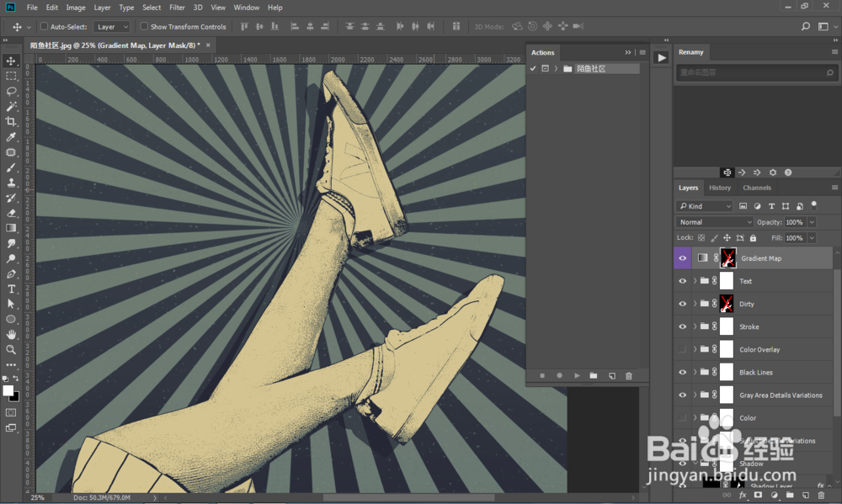
Task: Open the Normal blend mode dropdown
Action: point(715,222)
